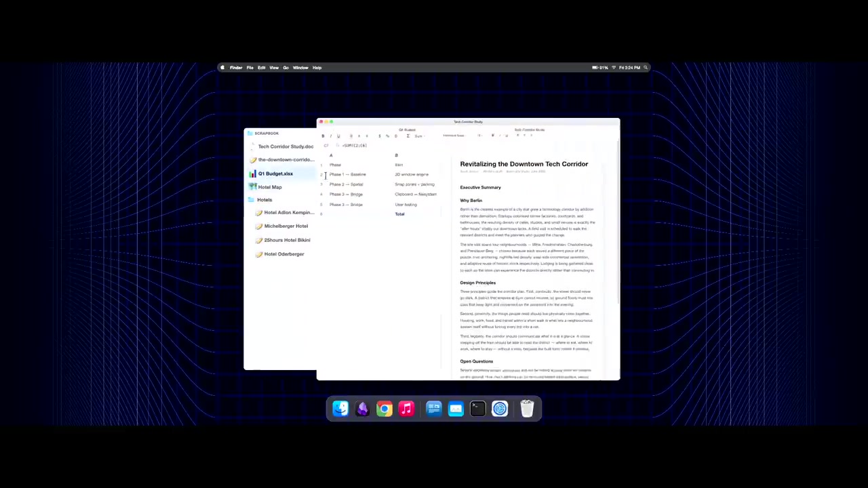
Task: Click the Apple logo menu
Action: tap(222, 68)
